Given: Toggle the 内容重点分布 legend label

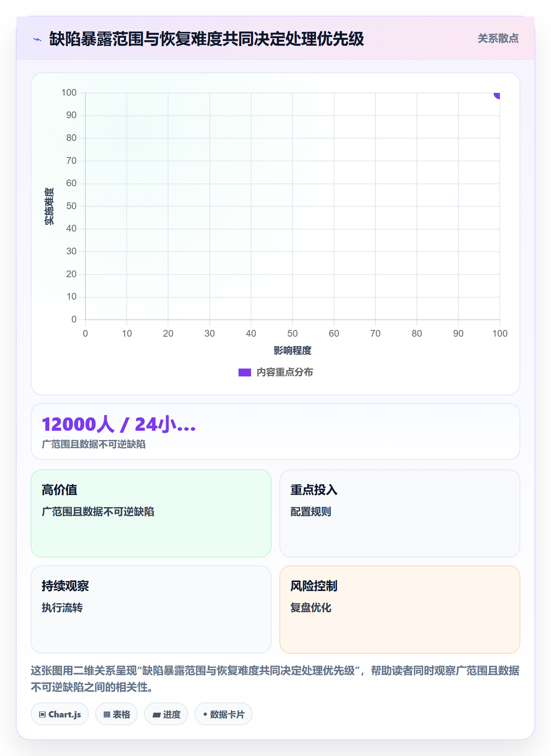Looking at the screenshot, I should pyautogui.click(x=285, y=372).
